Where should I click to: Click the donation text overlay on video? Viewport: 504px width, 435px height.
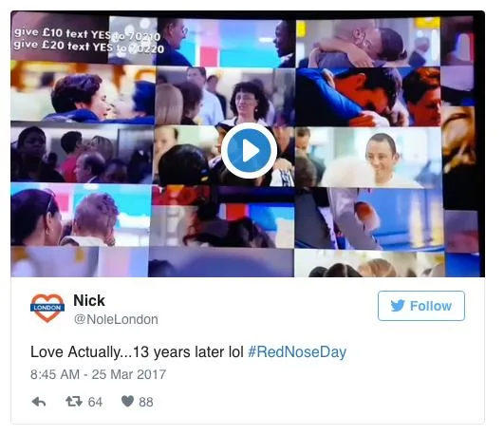(x=88, y=40)
